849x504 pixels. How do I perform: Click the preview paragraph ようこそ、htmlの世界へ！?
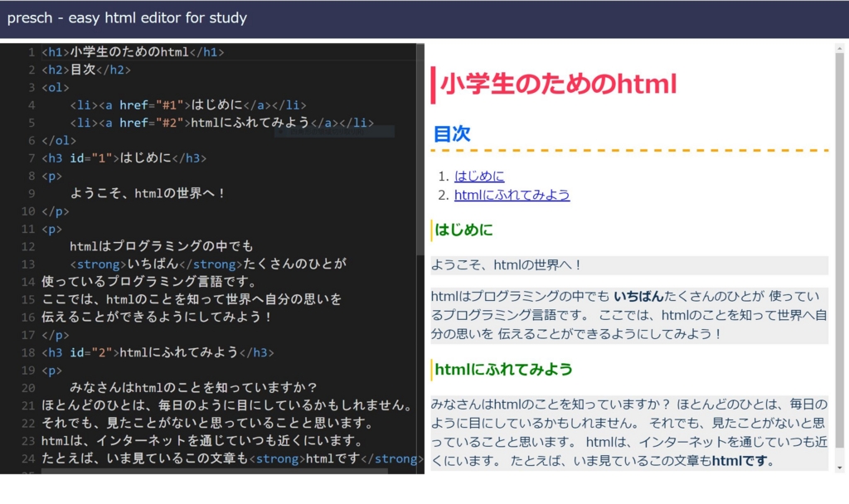click(507, 265)
